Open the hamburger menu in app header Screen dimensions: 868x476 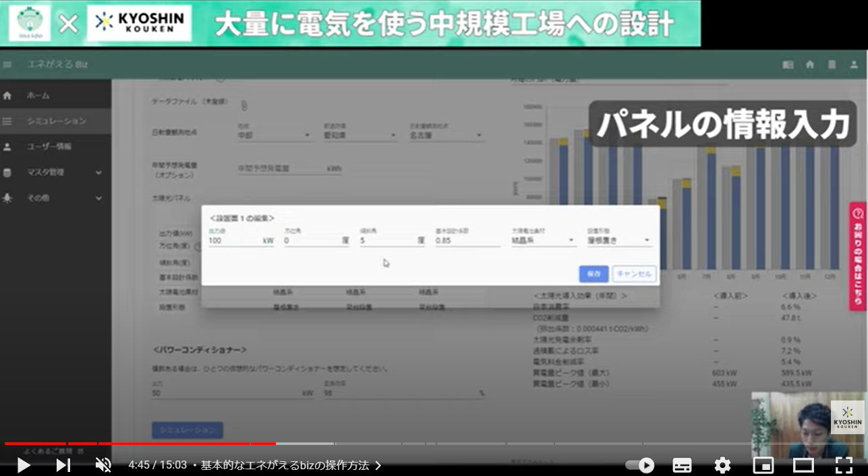(x=7, y=65)
